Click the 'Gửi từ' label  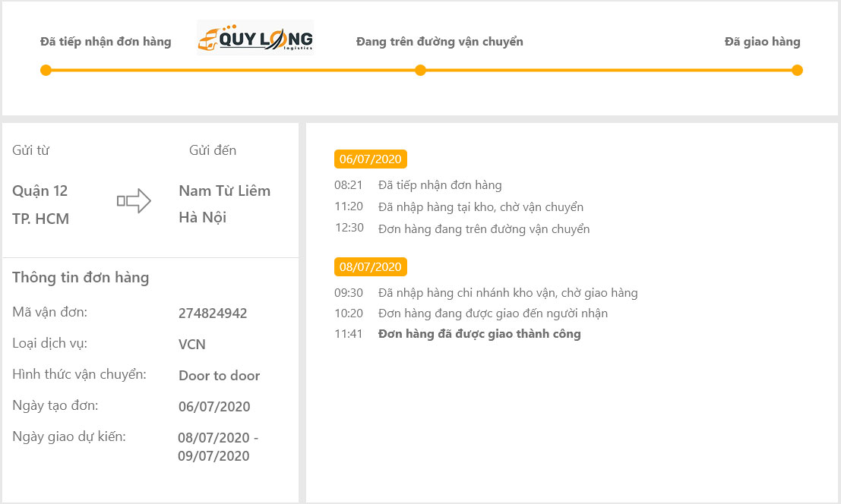[30, 150]
